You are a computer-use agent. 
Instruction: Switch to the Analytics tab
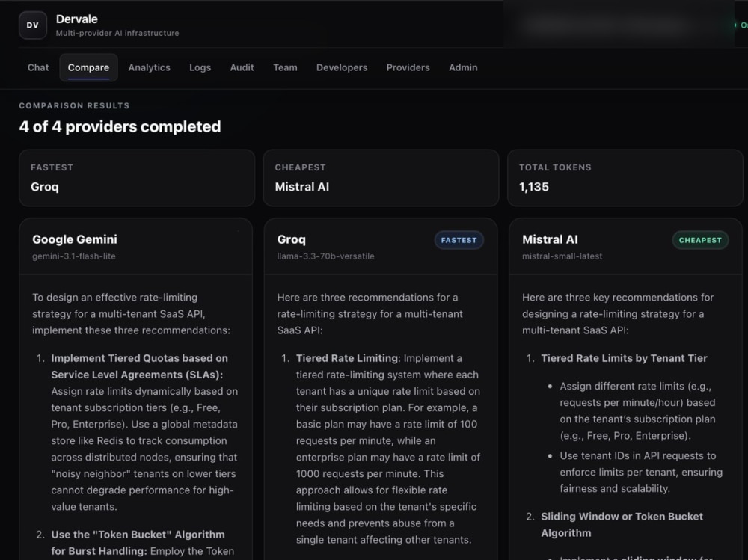pos(149,68)
